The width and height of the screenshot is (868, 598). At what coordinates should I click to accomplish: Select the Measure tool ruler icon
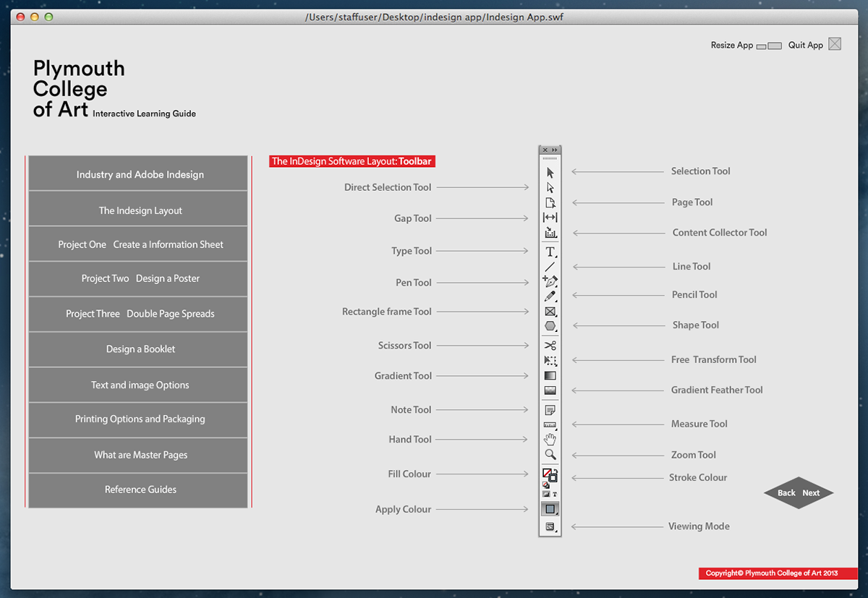(550, 425)
